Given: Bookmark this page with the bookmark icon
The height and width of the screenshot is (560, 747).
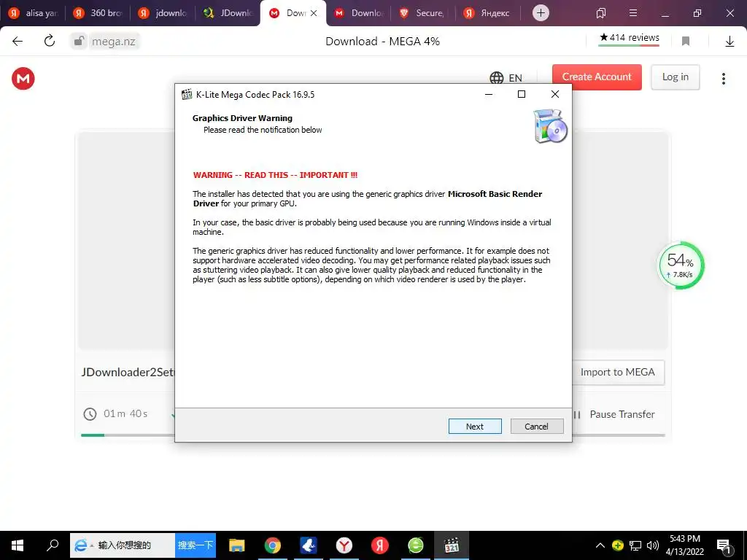Looking at the screenshot, I should 686,42.
